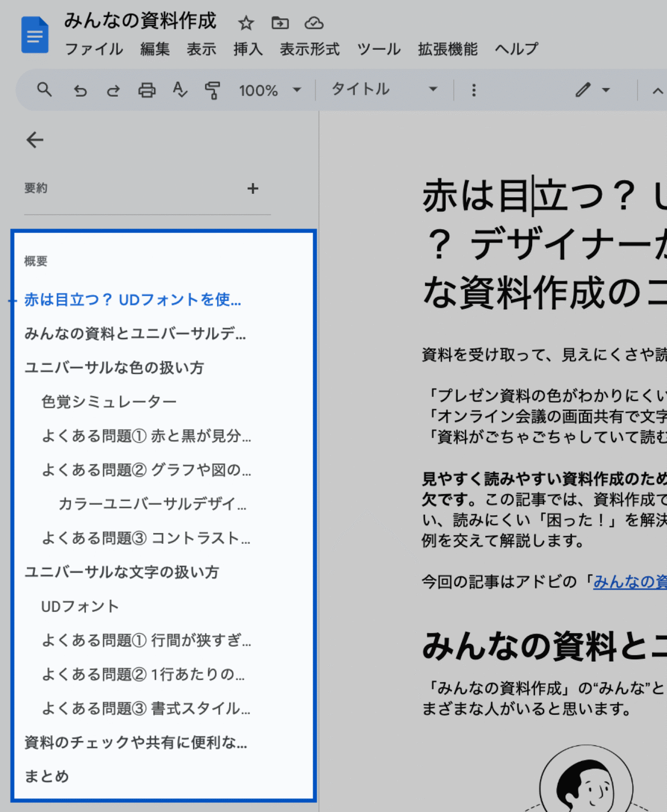Open the ヘルプ menu
Viewport: 667px width, 812px height.
(x=516, y=49)
